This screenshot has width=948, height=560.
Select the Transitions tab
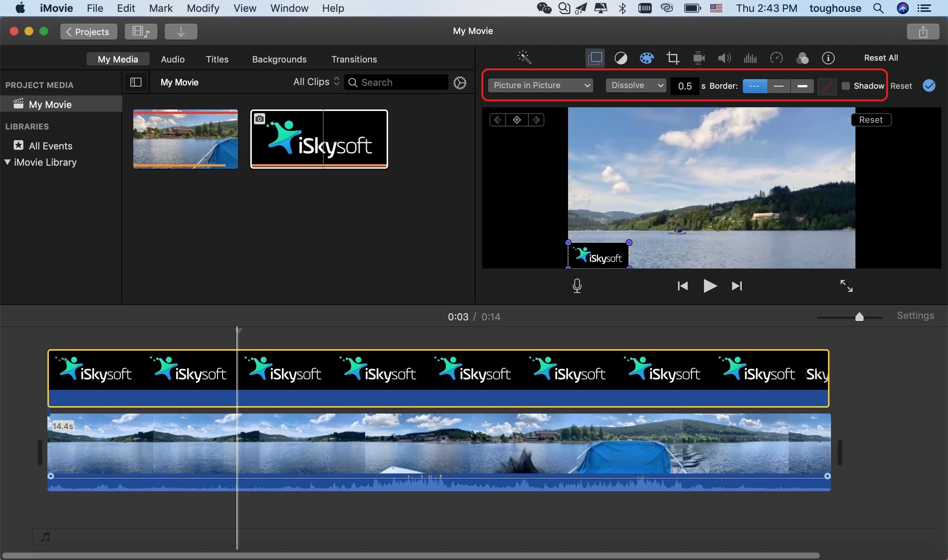[x=354, y=59]
